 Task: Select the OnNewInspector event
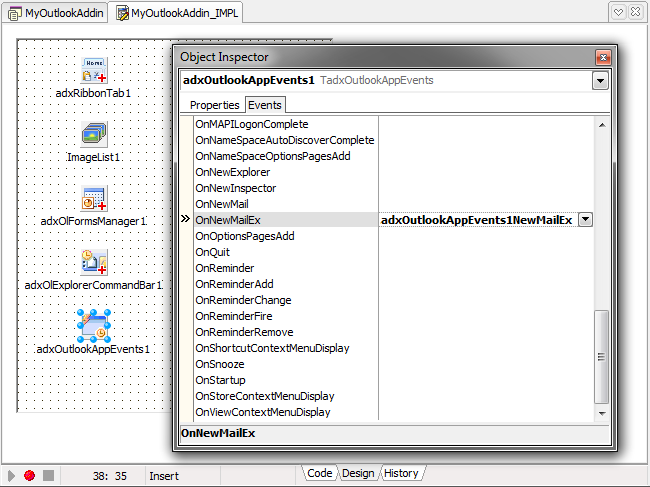point(235,188)
